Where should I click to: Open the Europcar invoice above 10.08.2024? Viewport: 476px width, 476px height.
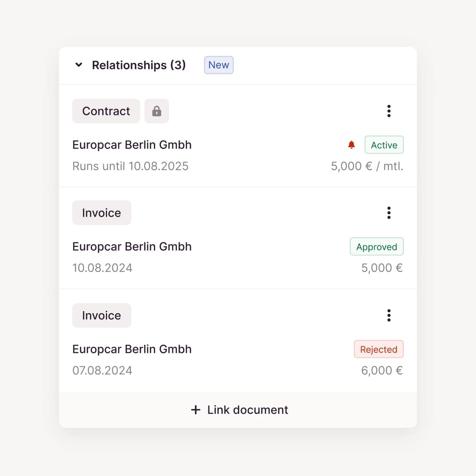click(132, 247)
